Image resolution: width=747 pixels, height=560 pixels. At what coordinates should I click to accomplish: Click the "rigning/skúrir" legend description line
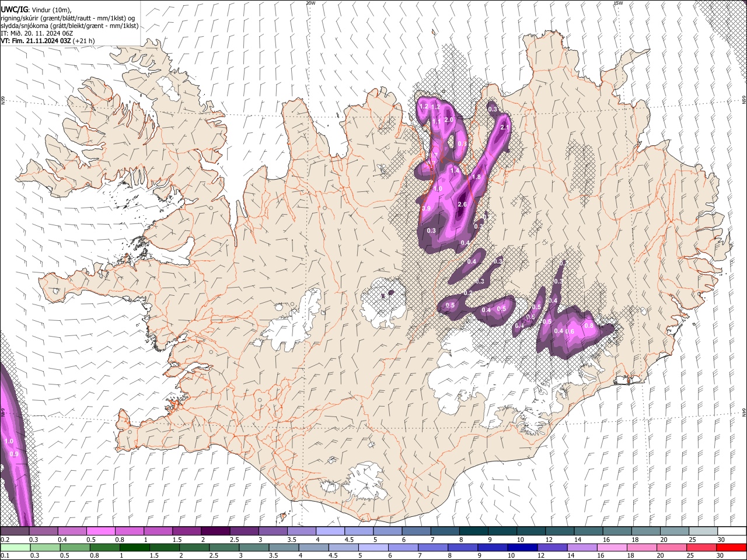68,17
